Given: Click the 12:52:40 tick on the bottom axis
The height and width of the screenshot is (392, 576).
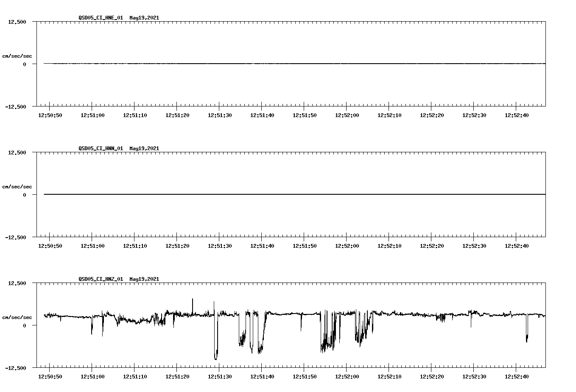Looking at the screenshot, I should click(517, 375).
